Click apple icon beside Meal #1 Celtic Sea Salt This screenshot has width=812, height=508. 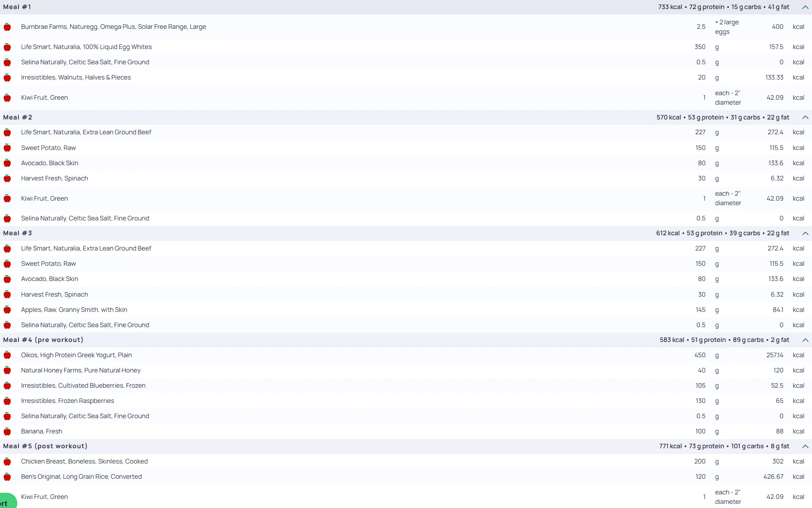click(7, 62)
